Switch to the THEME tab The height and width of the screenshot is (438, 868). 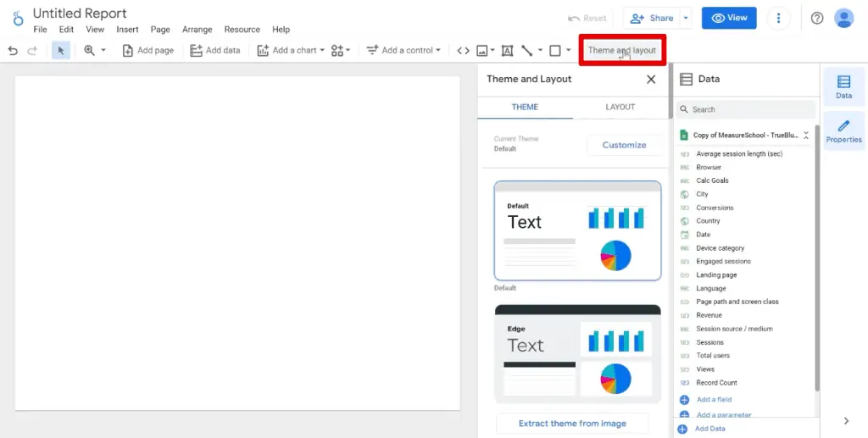click(x=525, y=108)
